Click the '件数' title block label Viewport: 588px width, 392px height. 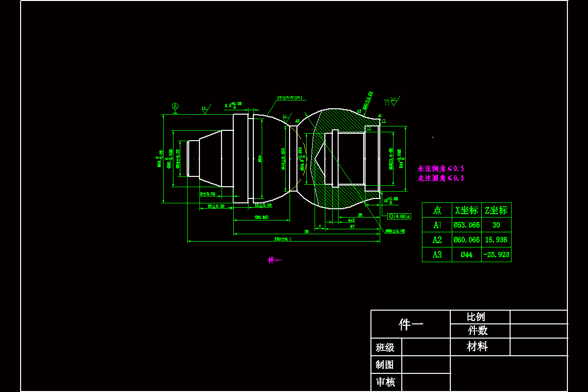(x=478, y=331)
